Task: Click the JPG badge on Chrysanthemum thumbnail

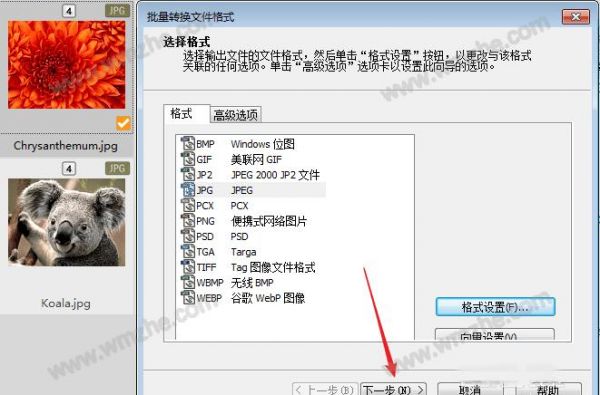Action: coord(117,10)
